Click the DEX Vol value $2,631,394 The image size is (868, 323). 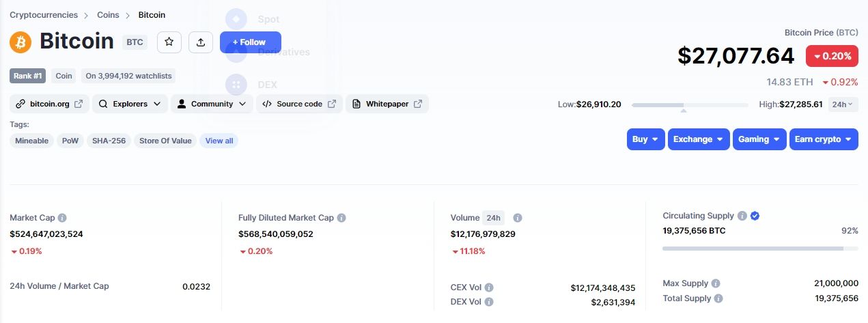[x=613, y=303]
